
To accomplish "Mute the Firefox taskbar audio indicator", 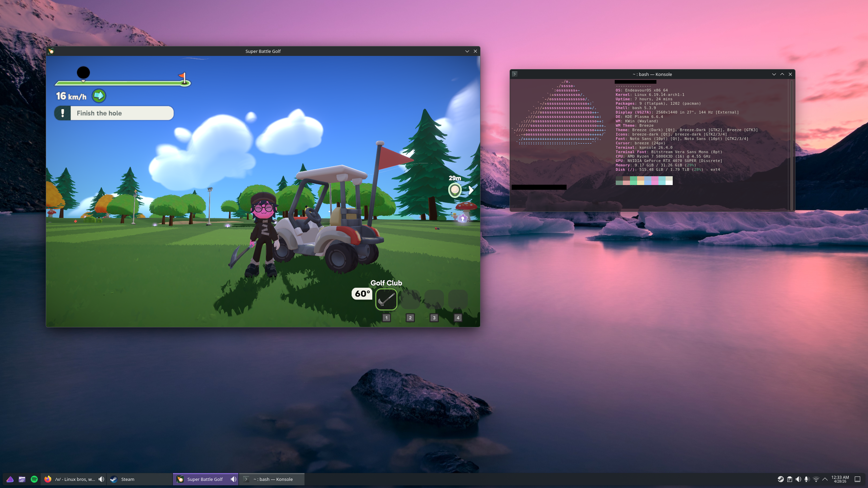I will click(x=101, y=479).
